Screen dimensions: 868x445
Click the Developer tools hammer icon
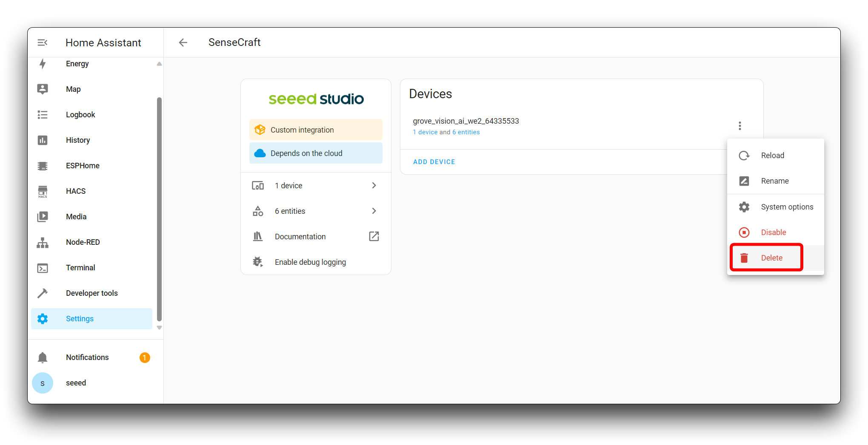pos(43,293)
